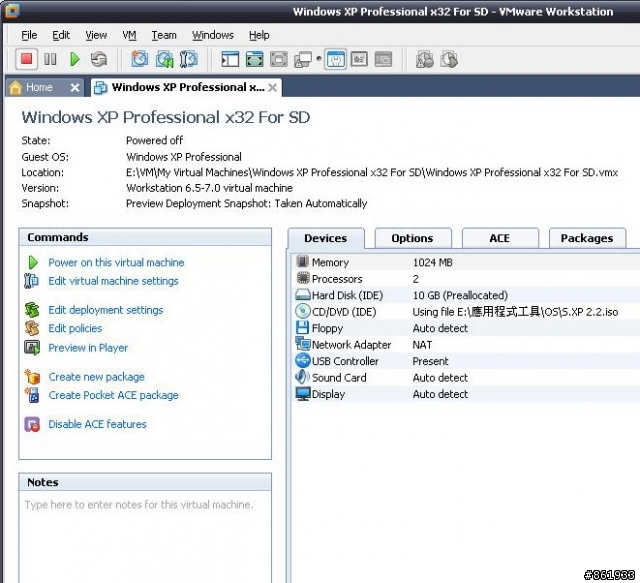
Task: Click the box icon beside Create new package
Action: coord(32,376)
